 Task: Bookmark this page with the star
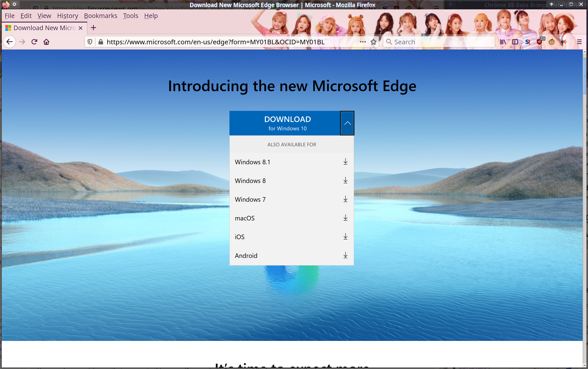373,42
